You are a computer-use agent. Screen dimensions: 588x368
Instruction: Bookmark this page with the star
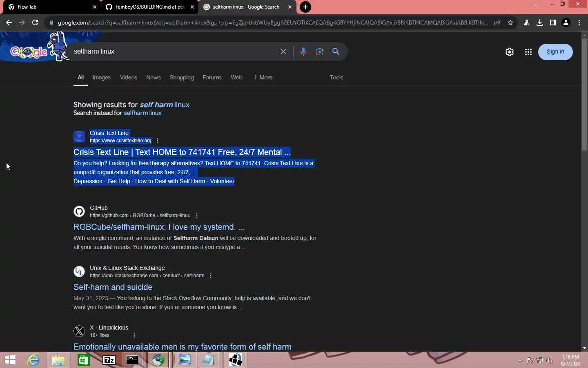tap(510, 22)
